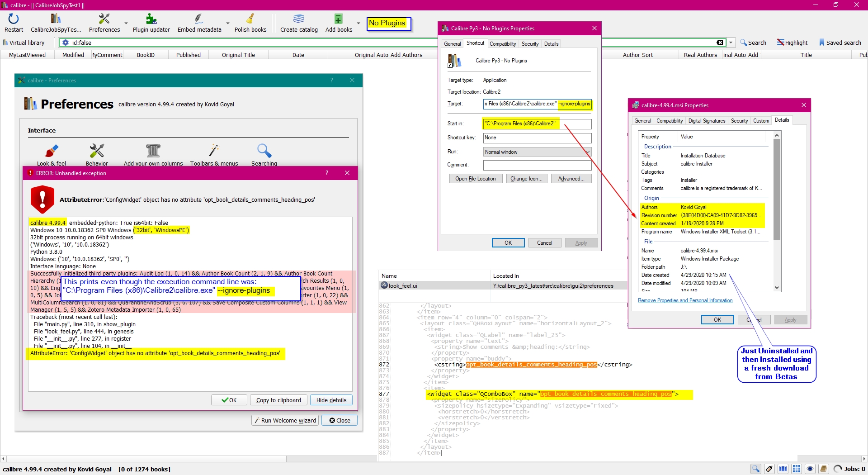Click Hide details button

pos(331,400)
